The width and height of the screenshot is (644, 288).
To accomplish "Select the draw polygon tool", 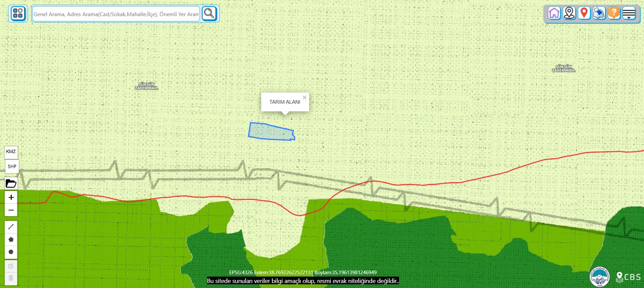I will coord(11,240).
